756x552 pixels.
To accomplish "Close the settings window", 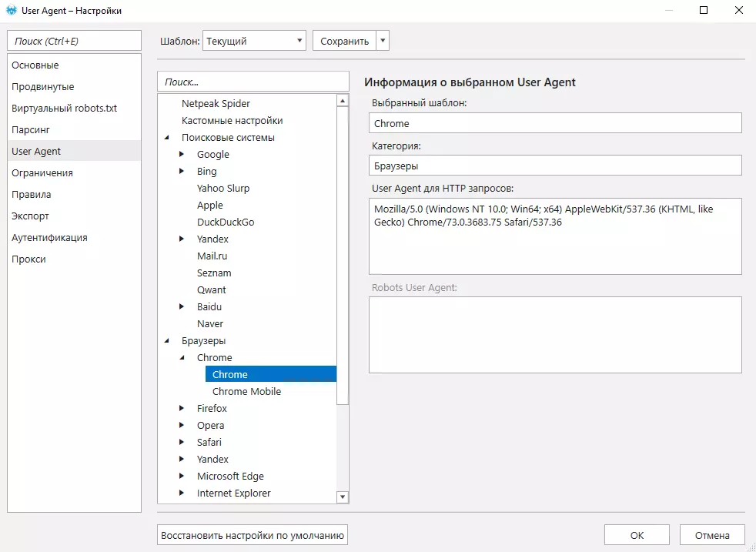I will click(738, 10).
